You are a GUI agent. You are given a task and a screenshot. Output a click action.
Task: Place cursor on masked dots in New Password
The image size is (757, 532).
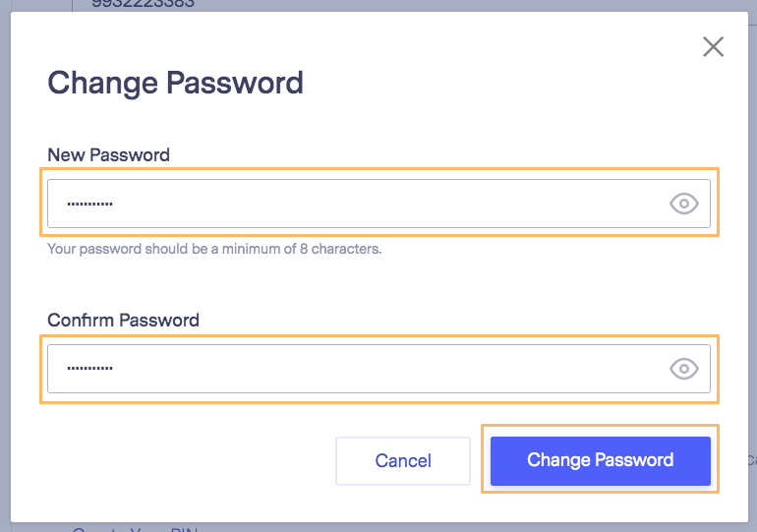pos(89,204)
